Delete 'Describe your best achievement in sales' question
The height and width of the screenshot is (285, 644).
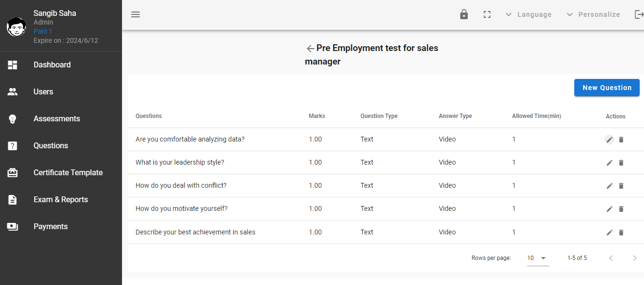621,233
